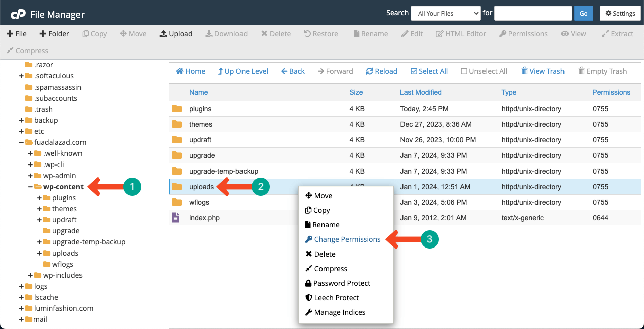Click the Restore toolbar button
644x329 pixels.
pyautogui.click(x=321, y=34)
